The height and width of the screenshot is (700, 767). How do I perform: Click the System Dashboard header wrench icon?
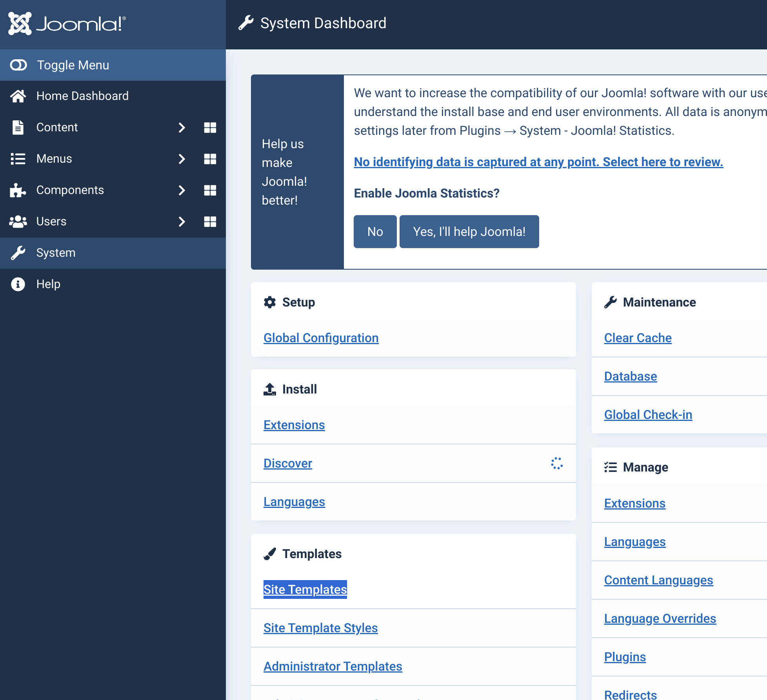coord(246,23)
